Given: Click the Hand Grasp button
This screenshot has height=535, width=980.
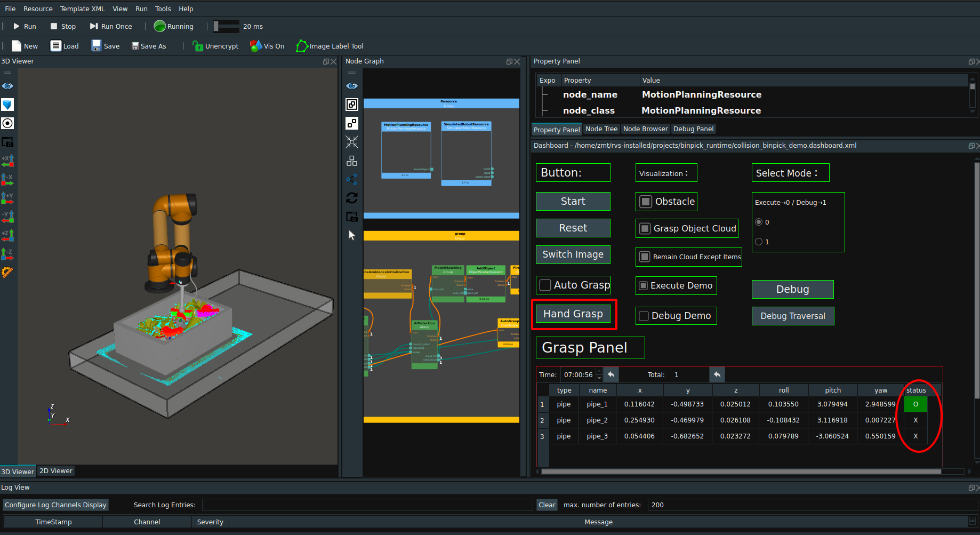Looking at the screenshot, I should point(573,314).
